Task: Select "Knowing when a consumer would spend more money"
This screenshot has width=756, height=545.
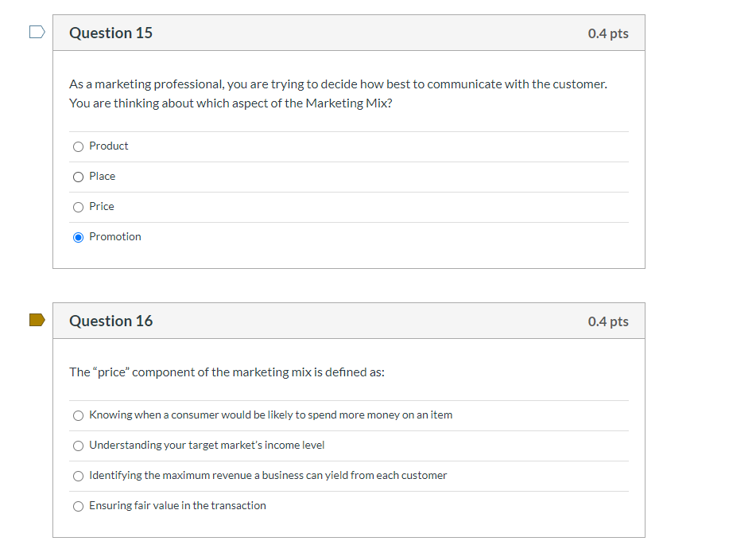Action: click(x=78, y=415)
